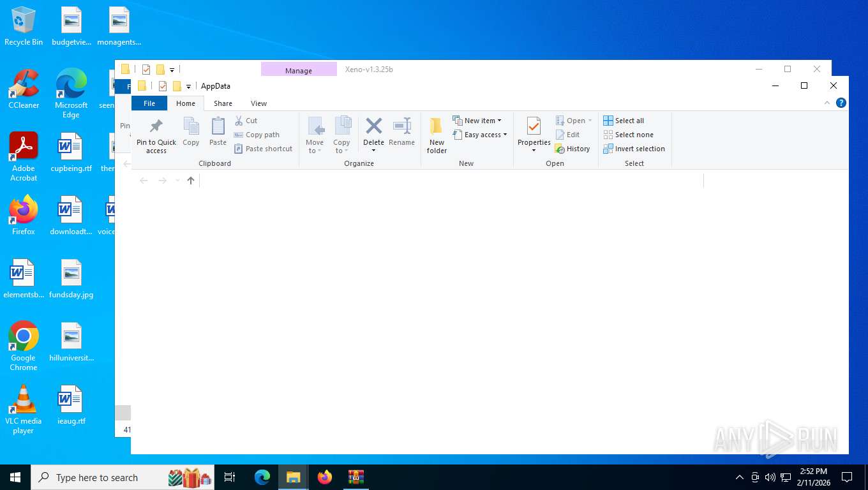
Task: Click Cut in Clipboard group
Action: (246, 121)
